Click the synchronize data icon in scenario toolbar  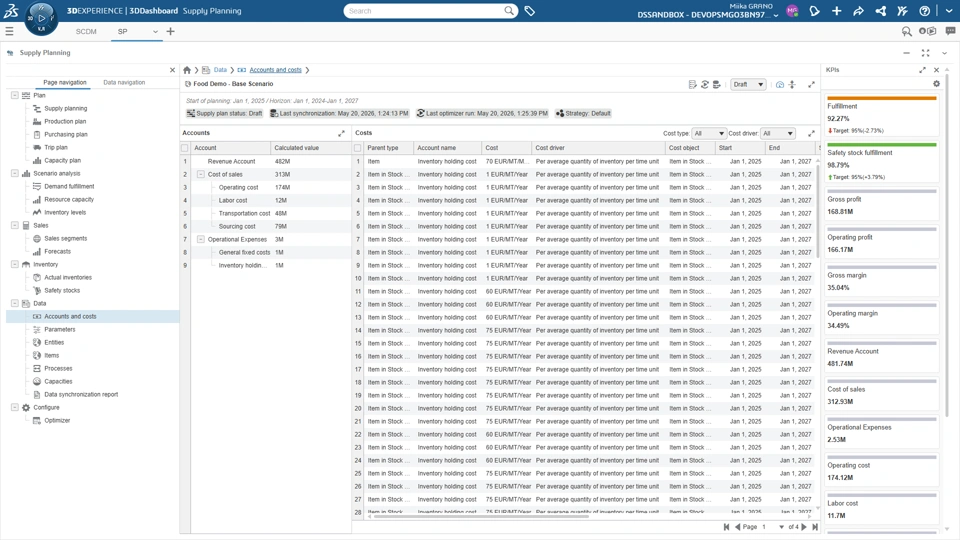[x=705, y=84]
